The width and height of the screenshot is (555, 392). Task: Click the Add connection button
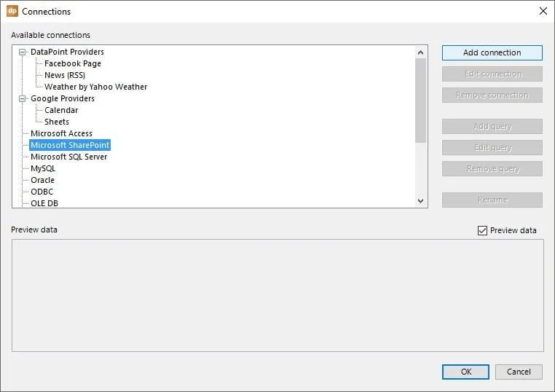[492, 52]
